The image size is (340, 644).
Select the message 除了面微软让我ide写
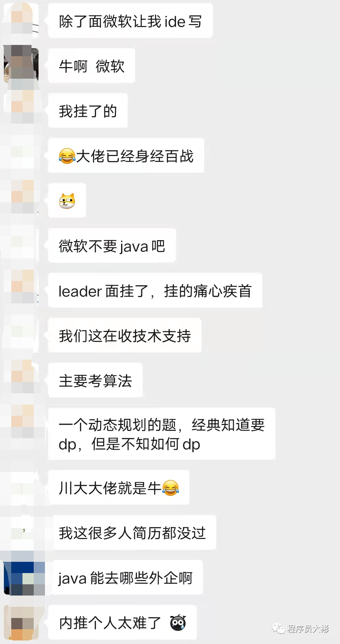click(x=130, y=21)
